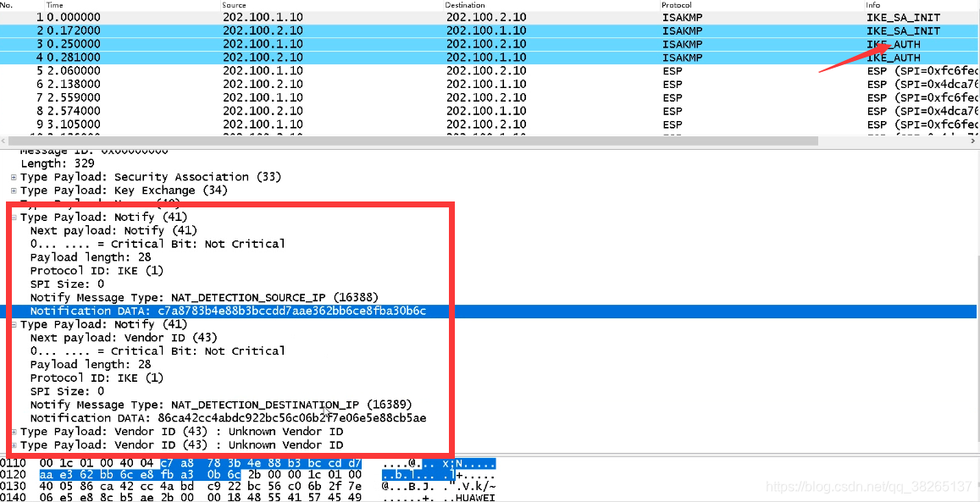Expand the Key Exchange (34) payload
Screen dimensions: 980x502
[14, 190]
